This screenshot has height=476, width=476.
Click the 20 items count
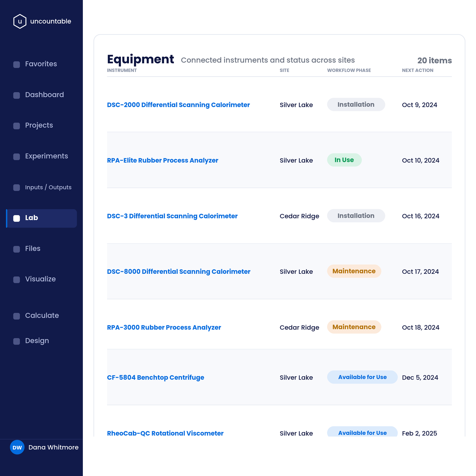pos(435,61)
